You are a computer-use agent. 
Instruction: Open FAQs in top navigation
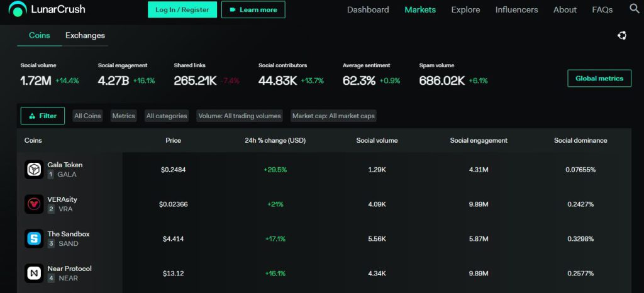click(602, 9)
